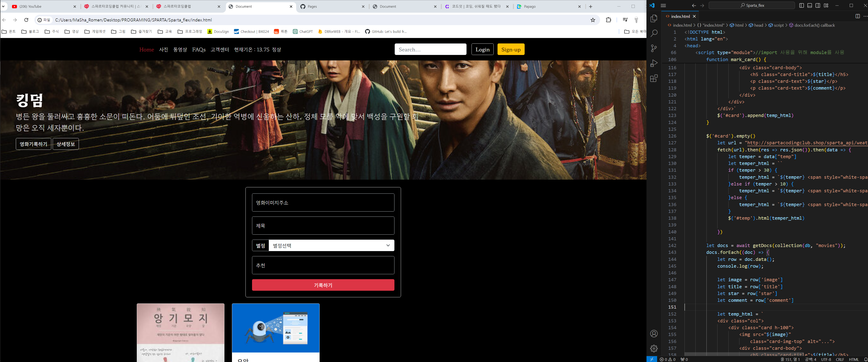This screenshot has width=868, height=362.
Task: Toggle the VS Code primary side bar
Action: (x=802, y=5)
